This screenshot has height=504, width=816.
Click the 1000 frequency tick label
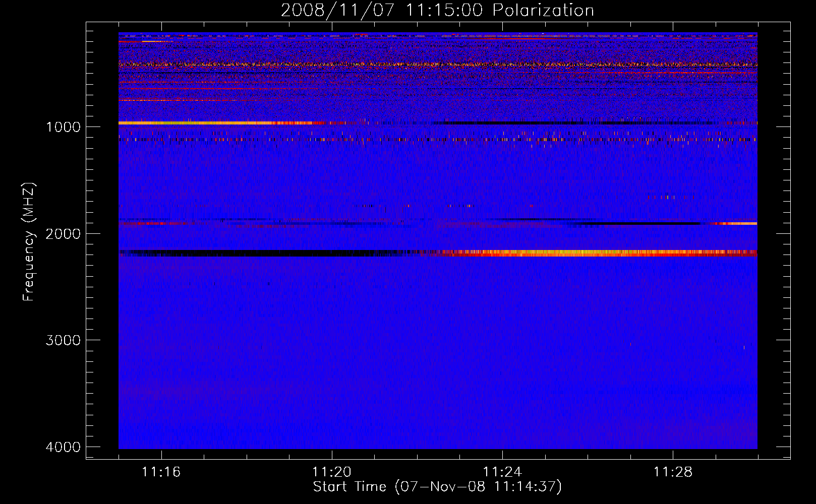tap(63, 127)
